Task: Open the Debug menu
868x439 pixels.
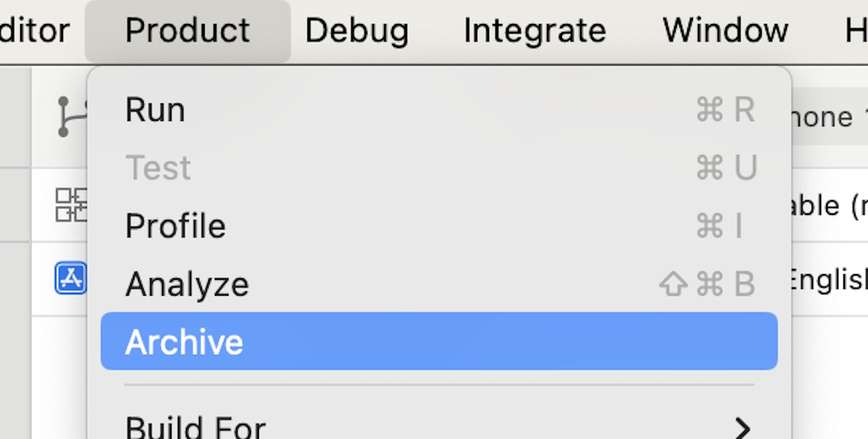Action: (357, 31)
